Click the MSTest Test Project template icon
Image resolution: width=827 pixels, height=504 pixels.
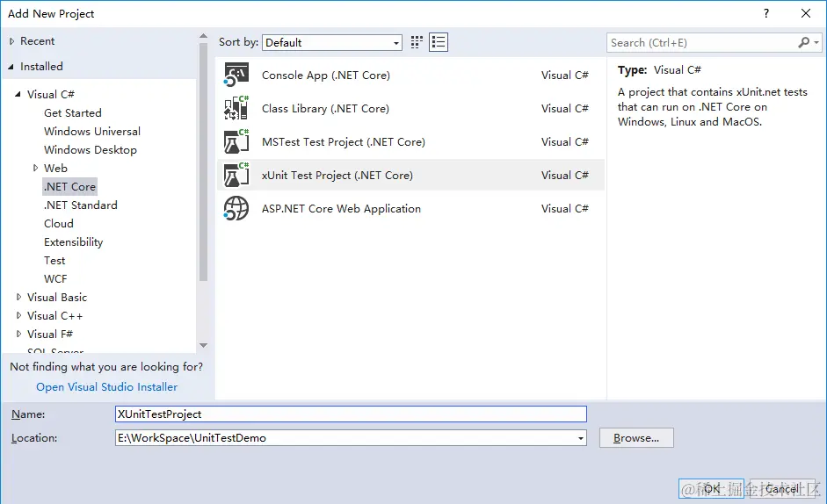pyautogui.click(x=236, y=142)
